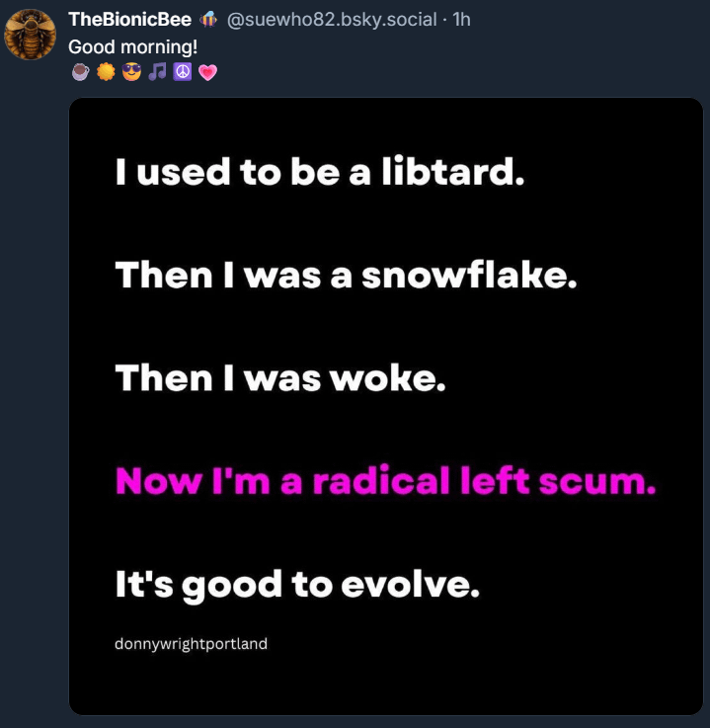Screen dimensions: 710x728
Task: Click the "I used to be a libtard." line
Action: (x=318, y=173)
